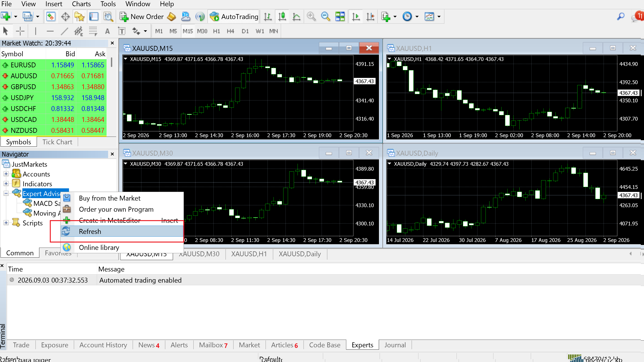Click the zoom in magnifier icon
644x362 pixels.
311,17
